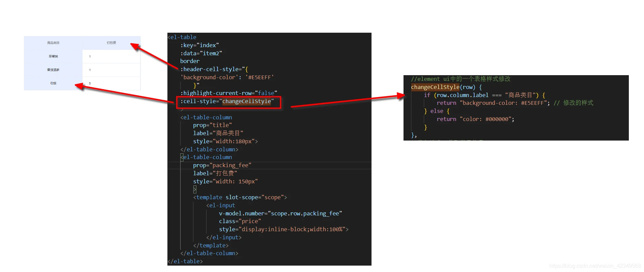Click the // 修改的样式 trailing comment
The width and height of the screenshot is (644, 272).
574,103
